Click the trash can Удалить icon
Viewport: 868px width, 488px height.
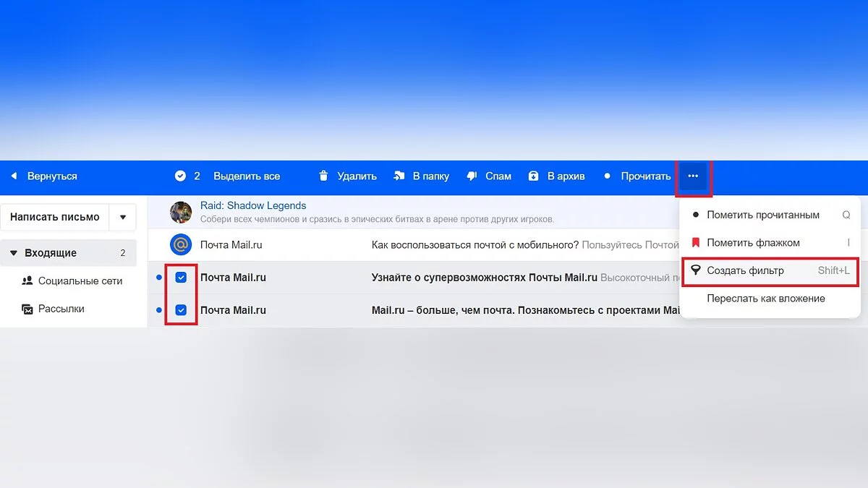tap(323, 176)
